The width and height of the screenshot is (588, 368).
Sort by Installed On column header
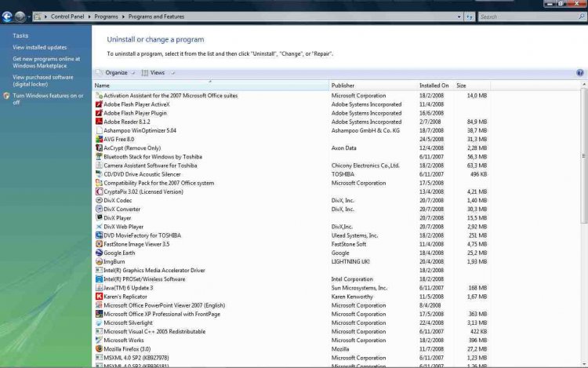tap(435, 86)
